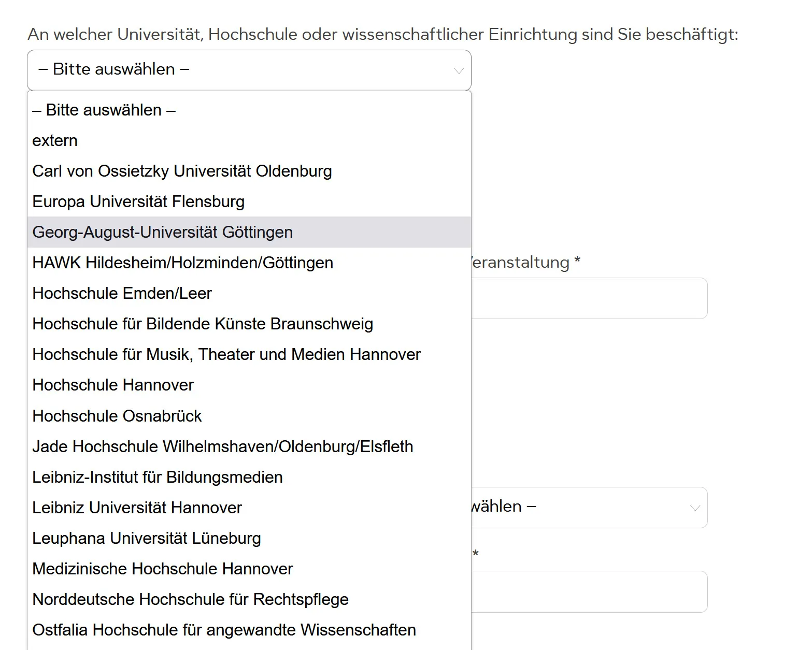
Task: Select Norddeutsche Hochschule für Rechtspflege
Action: [249, 599]
